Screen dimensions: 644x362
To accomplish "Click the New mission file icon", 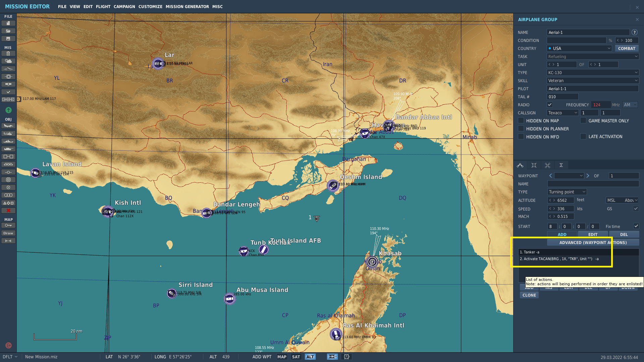I will tap(8, 23).
